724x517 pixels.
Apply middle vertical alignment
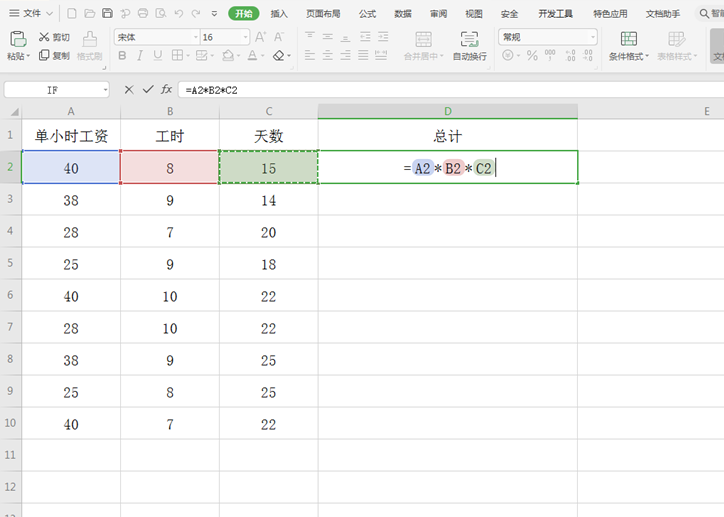tap(328, 36)
